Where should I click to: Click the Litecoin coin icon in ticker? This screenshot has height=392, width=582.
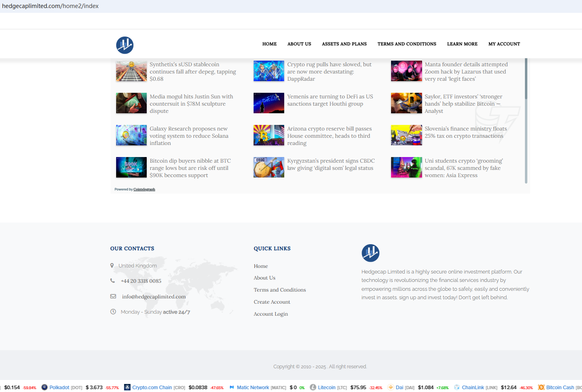pyautogui.click(x=313, y=387)
